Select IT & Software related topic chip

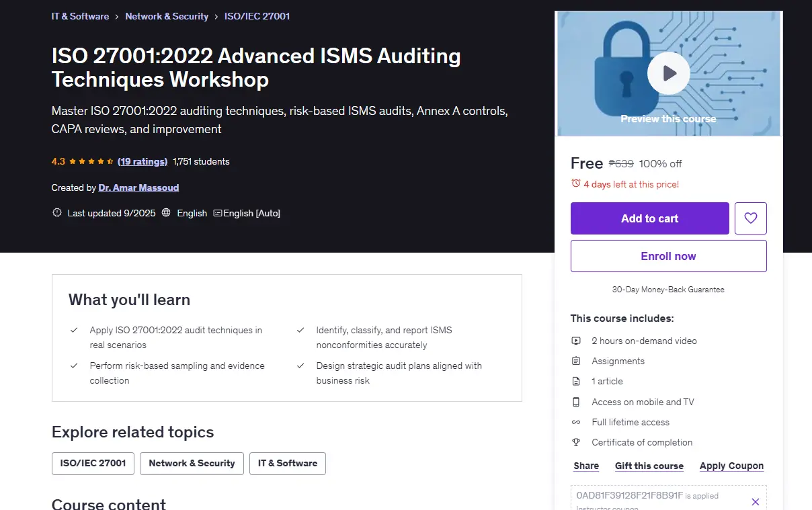pyautogui.click(x=288, y=463)
